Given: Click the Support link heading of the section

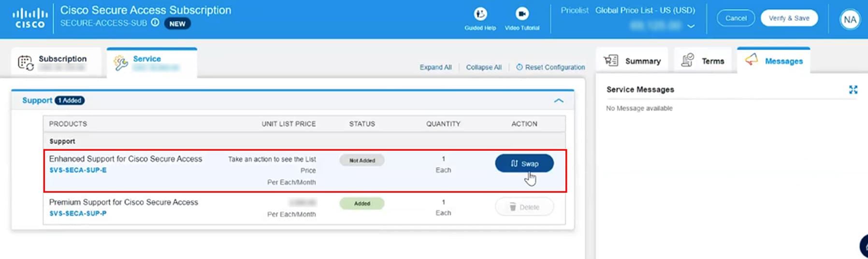Looking at the screenshot, I should pos(37,100).
